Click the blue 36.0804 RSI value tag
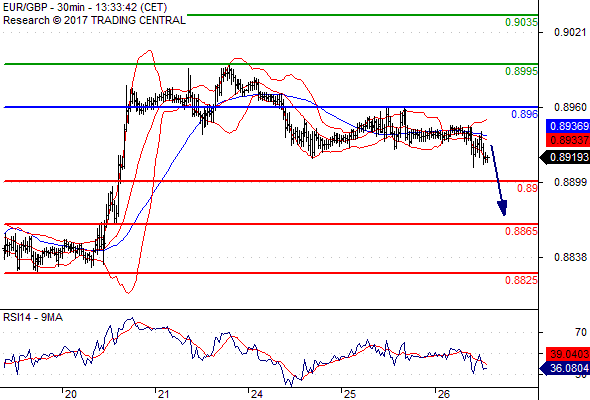590x400 pixels. coord(565,368)
